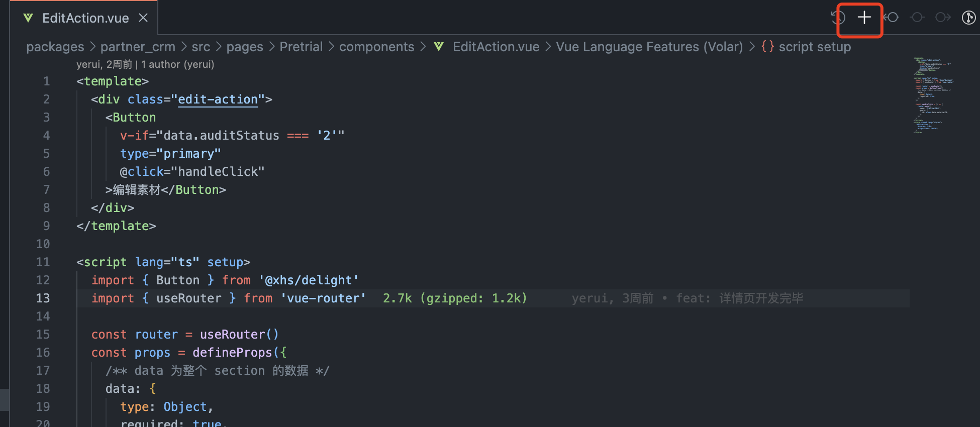This screenshot has width=980, height=427.
Task: Place cursor on the '<template>' opening tag
Action: (113, 81)
